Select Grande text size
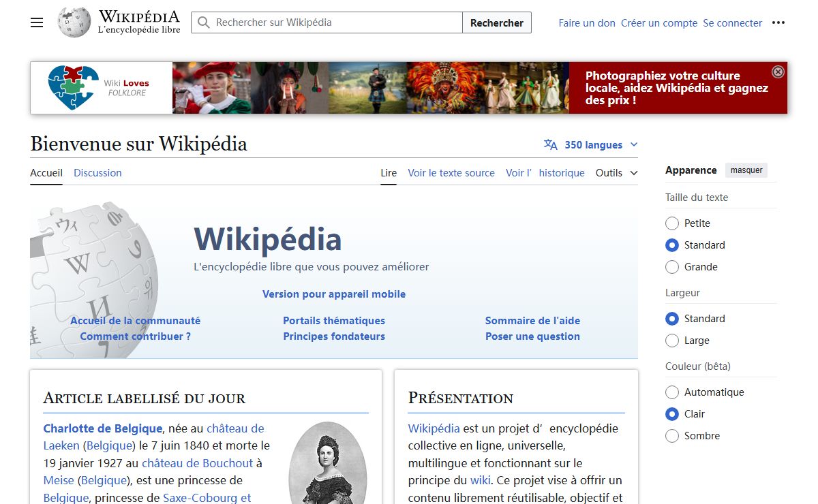Image resolution: width=818 pixels, height=504 pixels. click(672, 267)
